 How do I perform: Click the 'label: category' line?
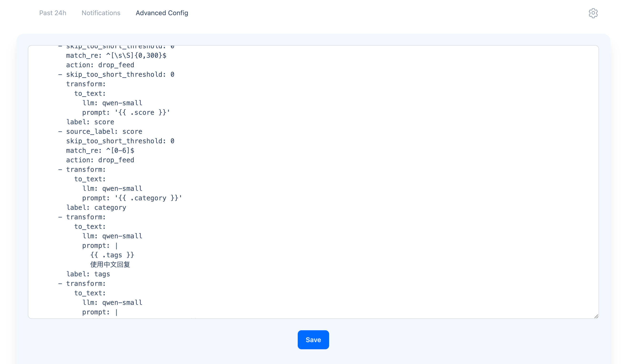96,207
